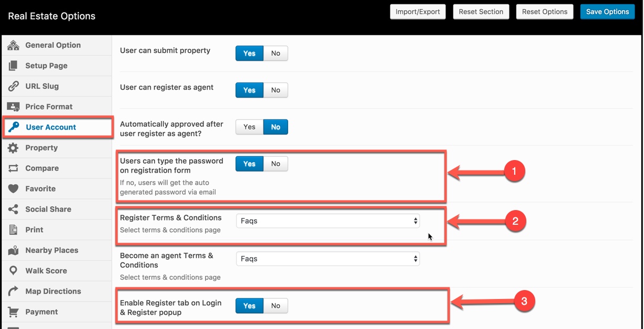Viewport: 644px width, 329px height.
Task: Open Become an agent Terms dropdown
Action: click(328, 259)
